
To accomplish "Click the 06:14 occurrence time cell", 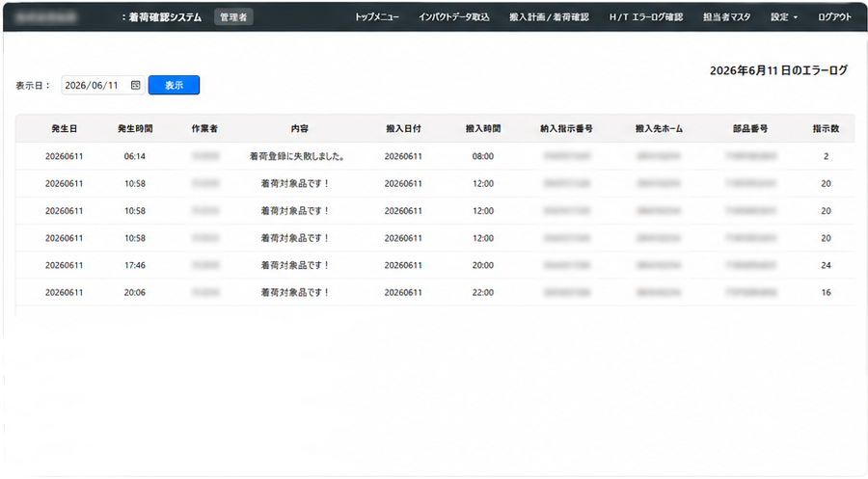I will click(x=134, y=156).
